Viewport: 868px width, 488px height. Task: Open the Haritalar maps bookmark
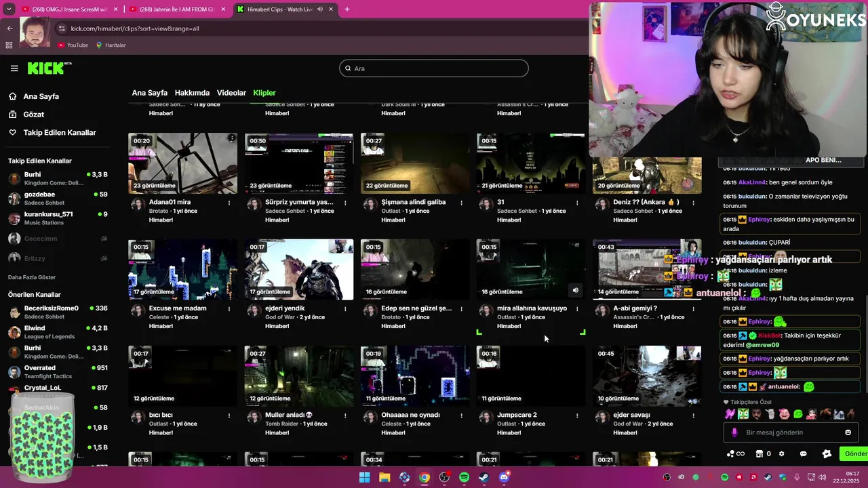tap(111, 45)
